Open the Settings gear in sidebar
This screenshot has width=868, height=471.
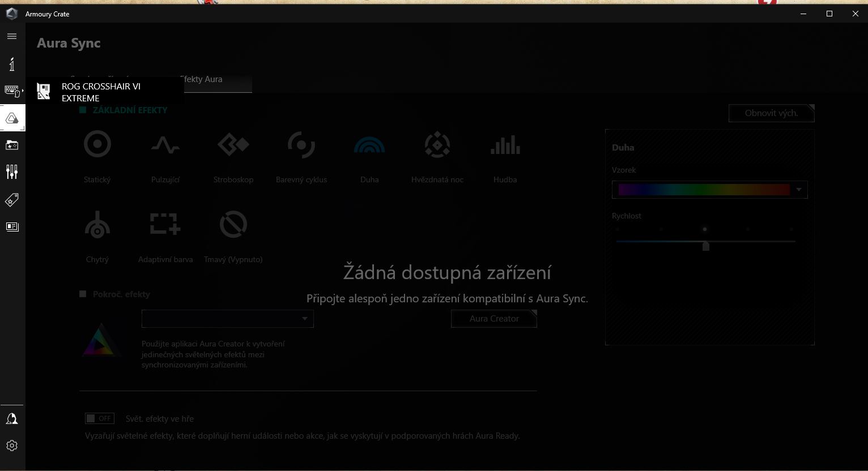(12, 446)
